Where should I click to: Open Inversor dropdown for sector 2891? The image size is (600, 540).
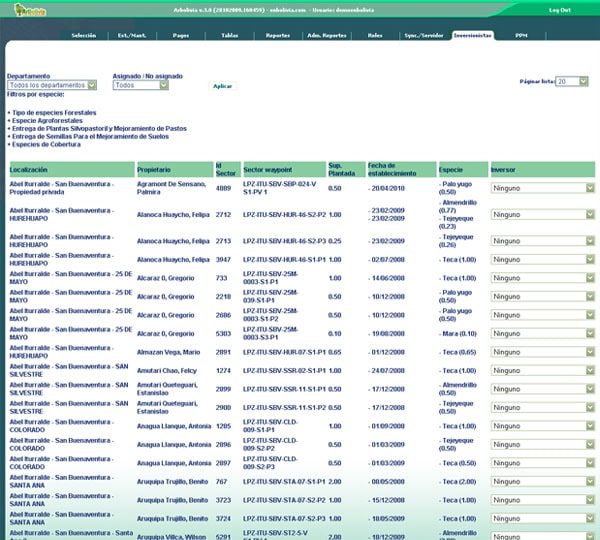[543, 352]
